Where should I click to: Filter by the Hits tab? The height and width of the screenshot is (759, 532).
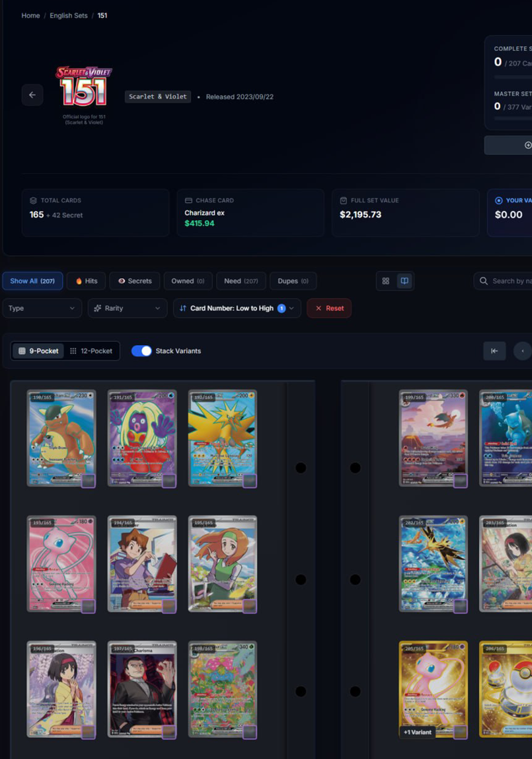(86, 281)
